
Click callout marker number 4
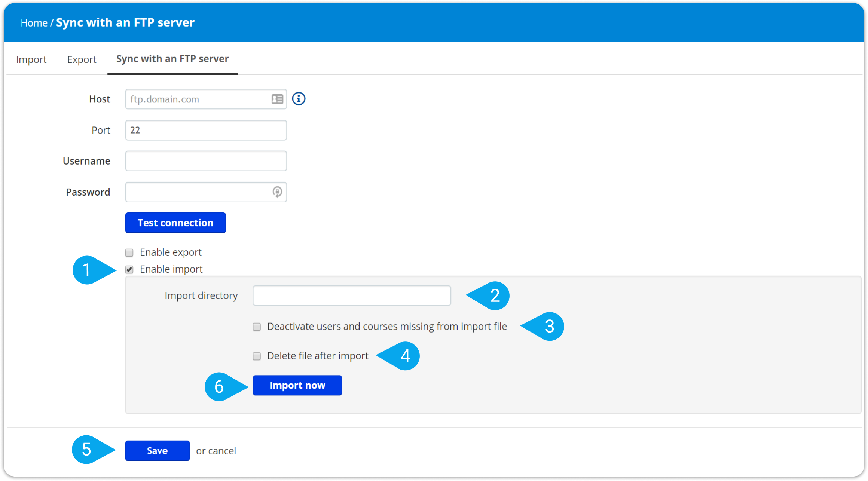[405, 356]
